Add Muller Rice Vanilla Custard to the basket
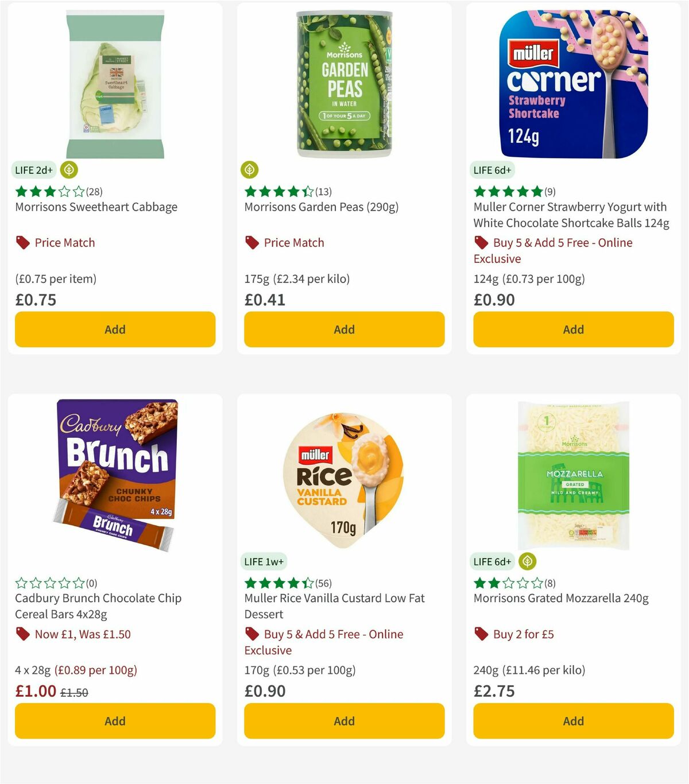Viewport: 689px width, 784px height. pos(344,721)
